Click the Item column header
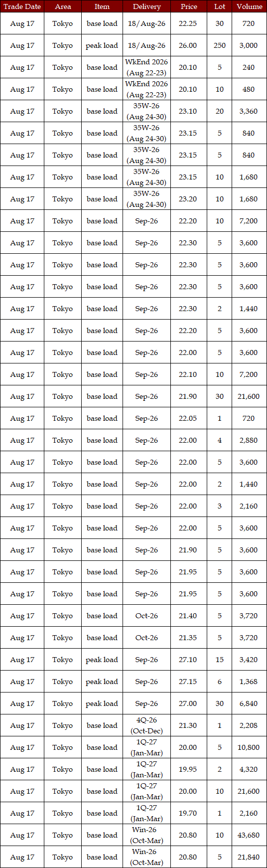267x868 pixels. (x=102, y=6)
